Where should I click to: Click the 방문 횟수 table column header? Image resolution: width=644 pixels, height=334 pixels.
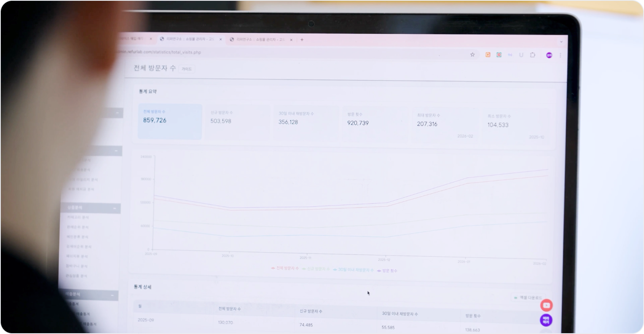[x=473, y=316]
